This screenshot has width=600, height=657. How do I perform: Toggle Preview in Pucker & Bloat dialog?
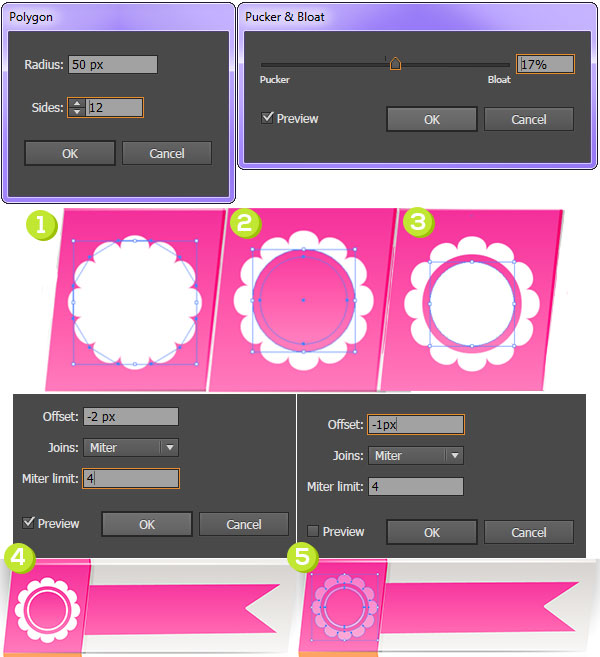coord(267,118)
